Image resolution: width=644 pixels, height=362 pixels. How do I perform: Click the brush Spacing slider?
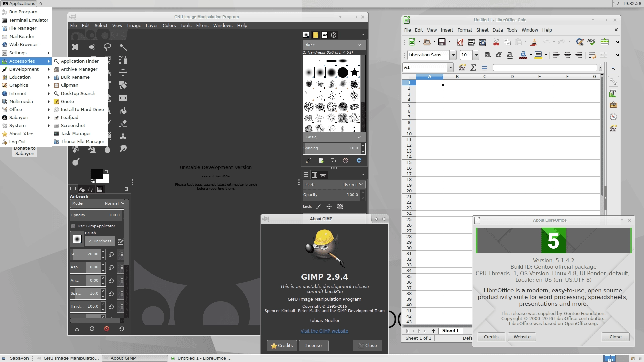(331, 148)
